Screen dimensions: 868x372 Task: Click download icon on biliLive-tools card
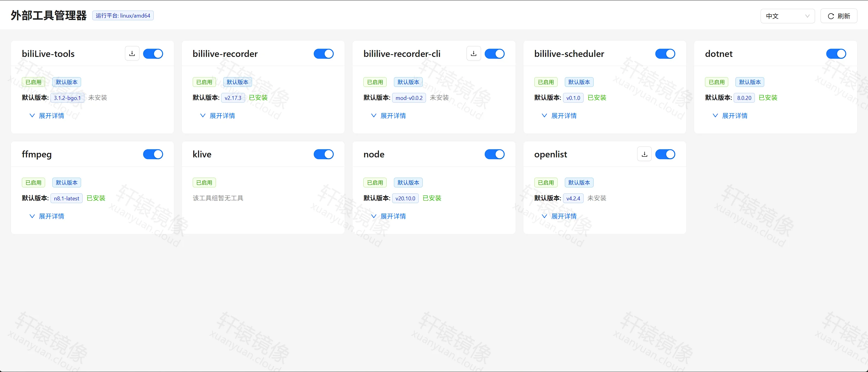click(x=132, y=54)
